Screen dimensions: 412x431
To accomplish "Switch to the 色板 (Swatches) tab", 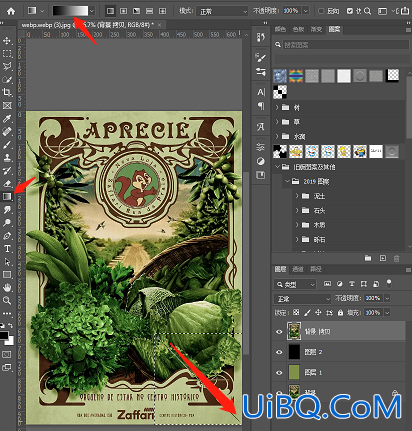I will pyautogui.click(x=298, y=29).
